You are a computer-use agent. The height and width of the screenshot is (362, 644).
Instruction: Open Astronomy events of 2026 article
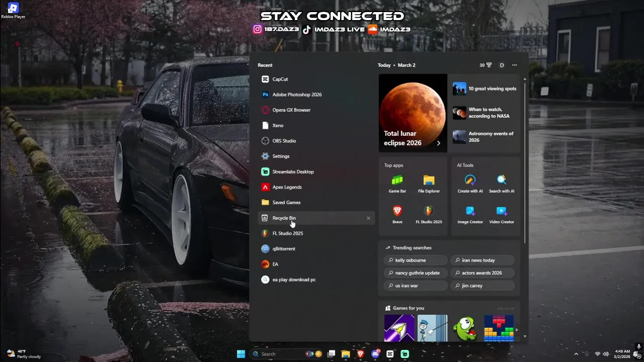pos(485,137)
